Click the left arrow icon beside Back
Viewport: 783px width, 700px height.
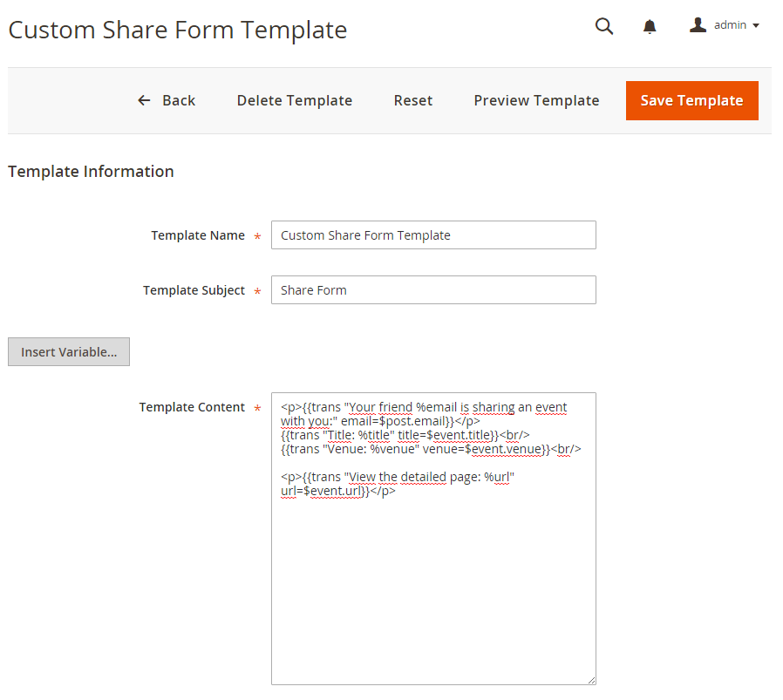coord(144,100)
